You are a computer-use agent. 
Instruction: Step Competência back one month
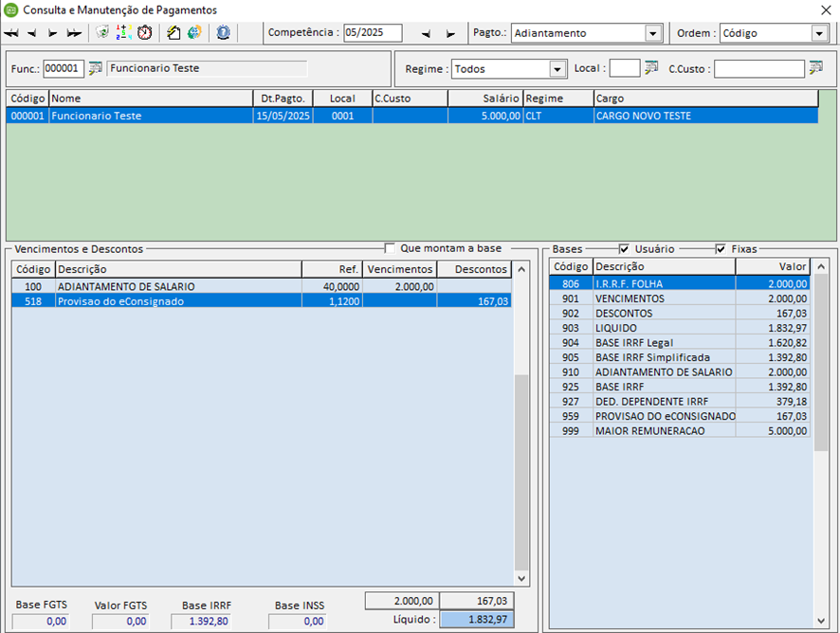tap(426, 34)
